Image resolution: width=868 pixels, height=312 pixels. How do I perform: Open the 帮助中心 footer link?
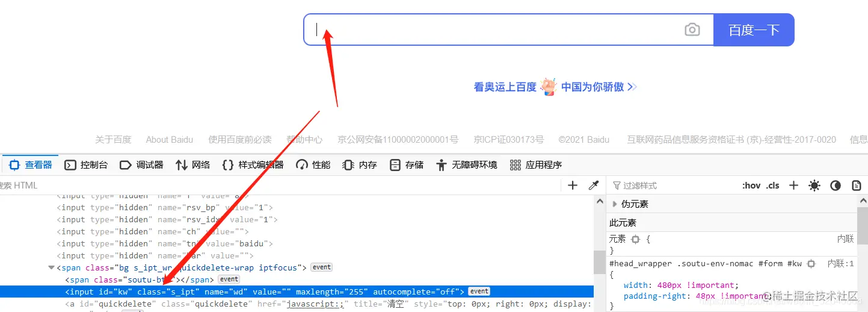point(304,140)
